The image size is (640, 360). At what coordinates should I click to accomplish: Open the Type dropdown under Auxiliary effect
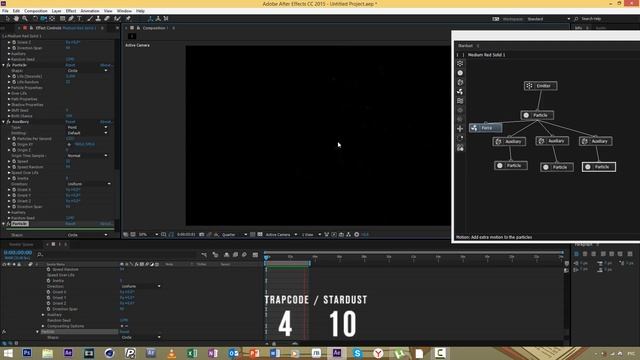(87, 127)
